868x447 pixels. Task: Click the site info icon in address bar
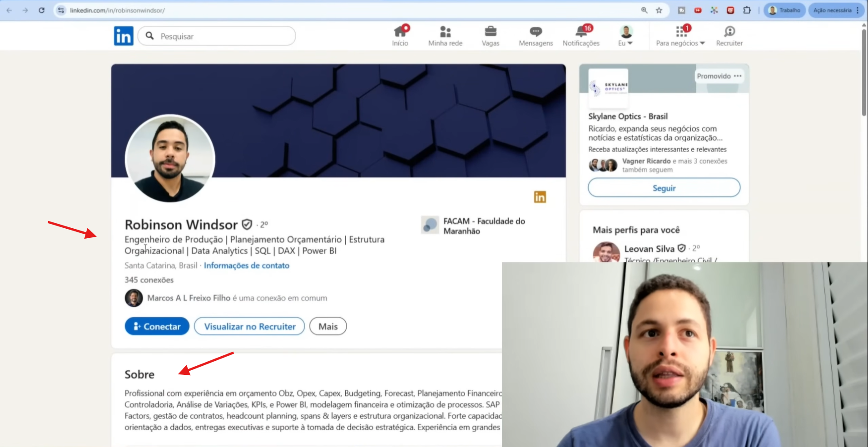[61, 10]
